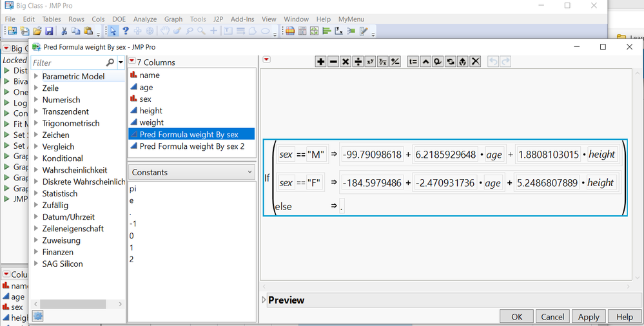Insert the multiply operator
644x326 pixels.
coord(346,61)
